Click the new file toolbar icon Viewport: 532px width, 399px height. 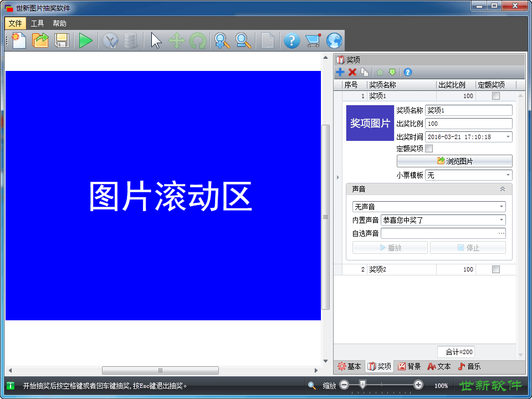(x=19, y=40)
